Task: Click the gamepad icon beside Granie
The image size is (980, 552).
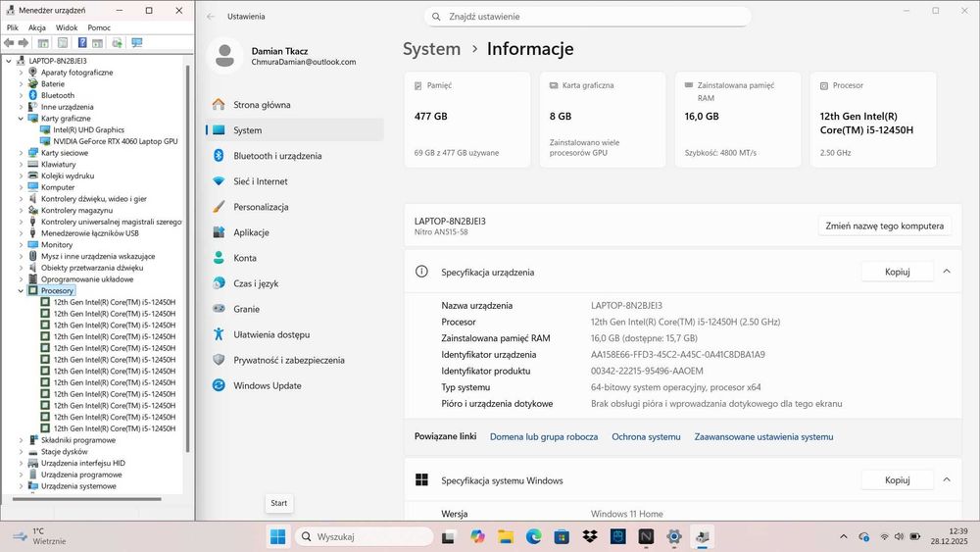Action: tap(219, 309)
